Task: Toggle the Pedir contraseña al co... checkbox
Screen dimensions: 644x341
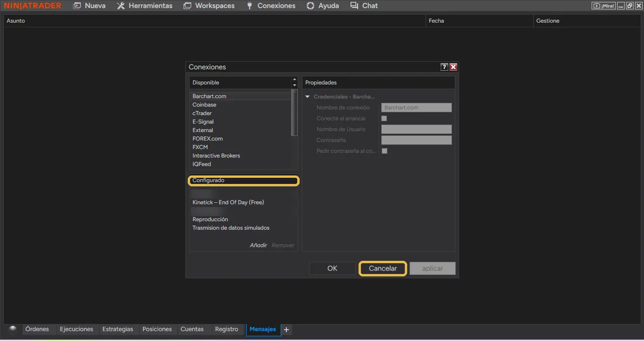Action: (385, 151)
